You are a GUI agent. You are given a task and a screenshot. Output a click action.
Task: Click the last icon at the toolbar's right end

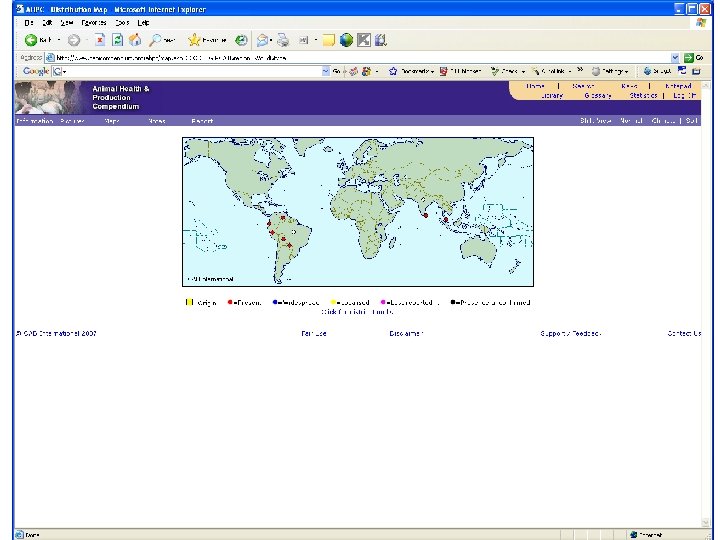pos(381,40)
